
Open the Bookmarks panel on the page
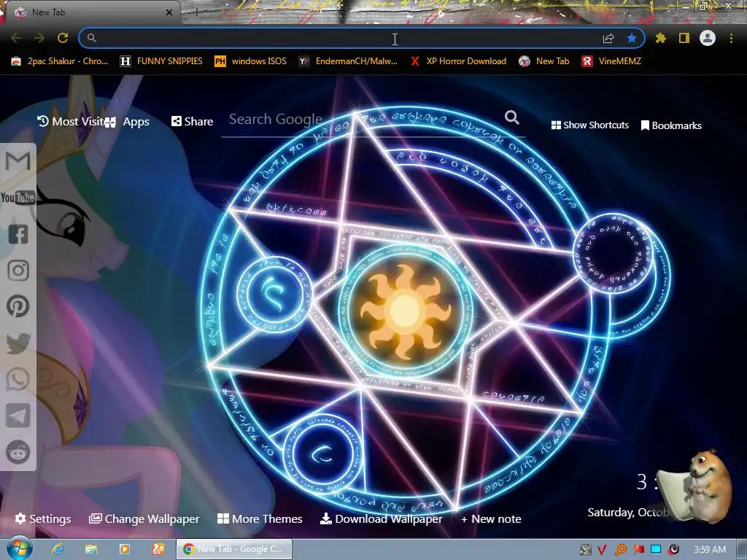671,125
